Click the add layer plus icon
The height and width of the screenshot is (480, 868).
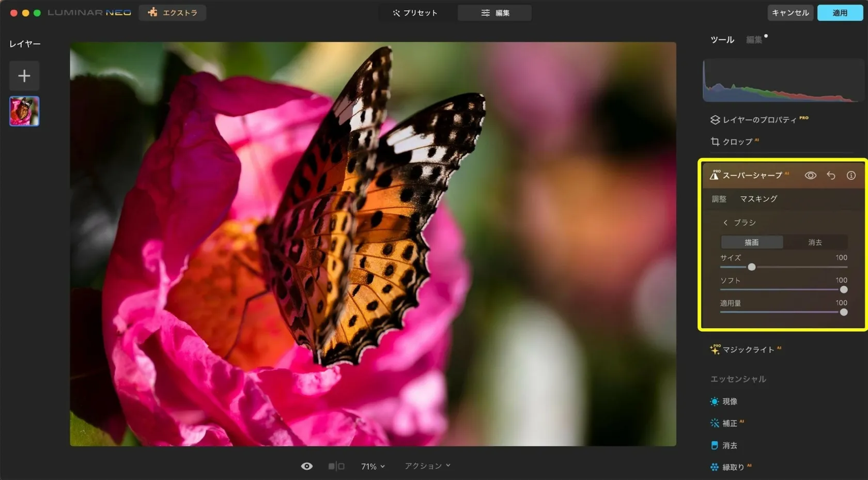[24, 76]
